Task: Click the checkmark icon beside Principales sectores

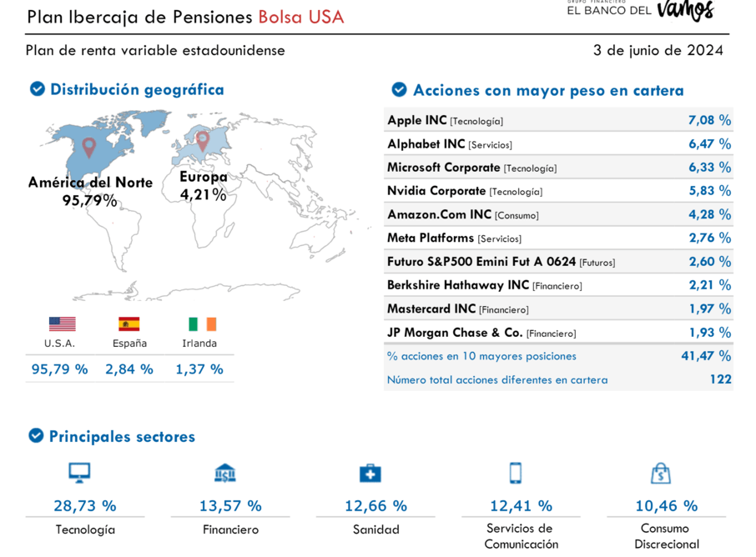Action: click(36, 435)
